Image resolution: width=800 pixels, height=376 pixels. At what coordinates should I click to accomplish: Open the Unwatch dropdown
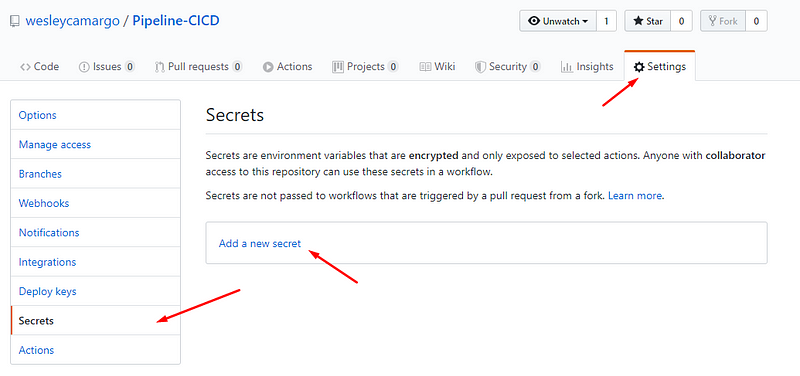click(558, 21)
